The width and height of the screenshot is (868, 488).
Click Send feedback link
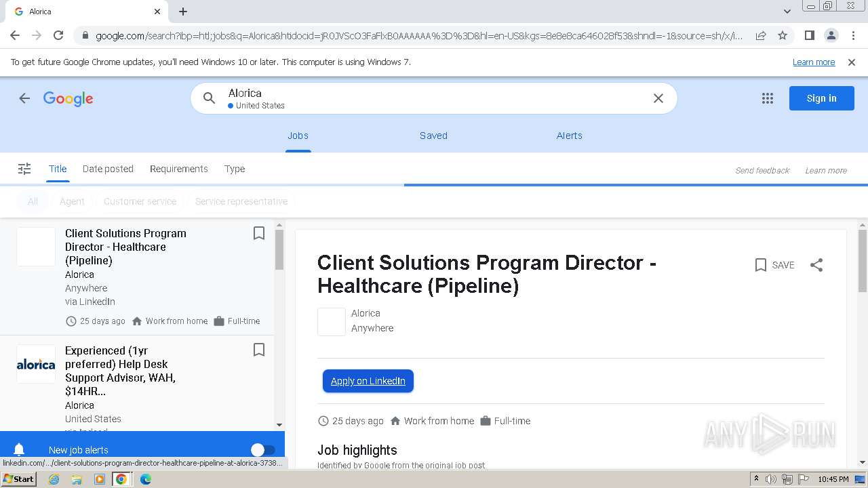pyautogui.click(x=762, y=170)
